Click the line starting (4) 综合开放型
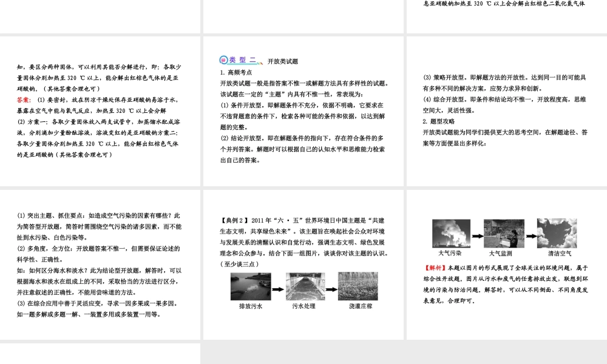607x364 pixels. [x=504, y=99]
